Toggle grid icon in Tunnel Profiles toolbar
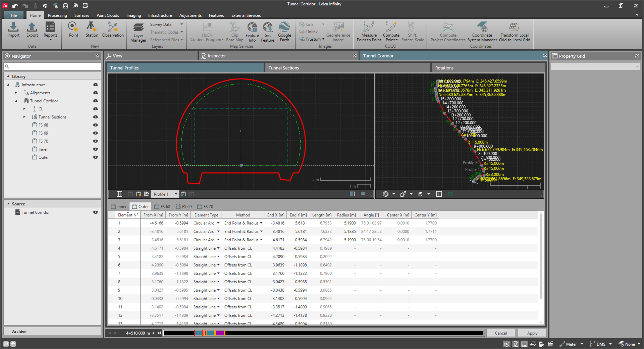This screenshot has height=349, width=644. [119, 194]
